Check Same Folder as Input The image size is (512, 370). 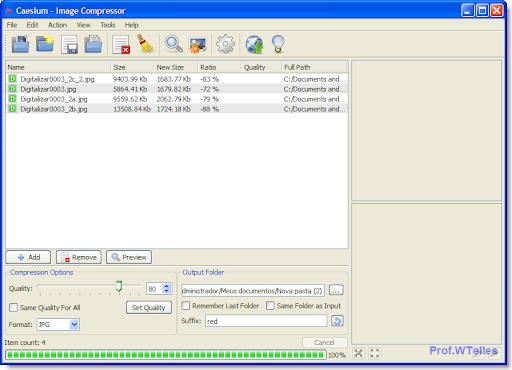[270, 305]
